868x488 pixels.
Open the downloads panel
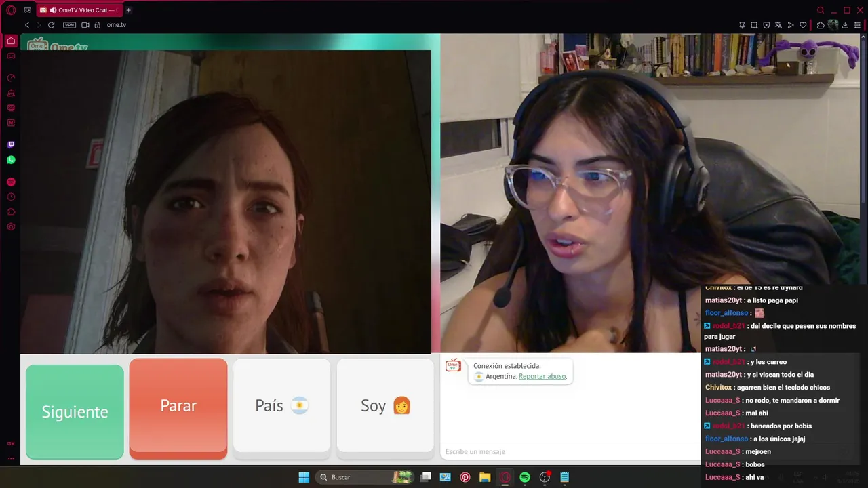pos(846,25)
